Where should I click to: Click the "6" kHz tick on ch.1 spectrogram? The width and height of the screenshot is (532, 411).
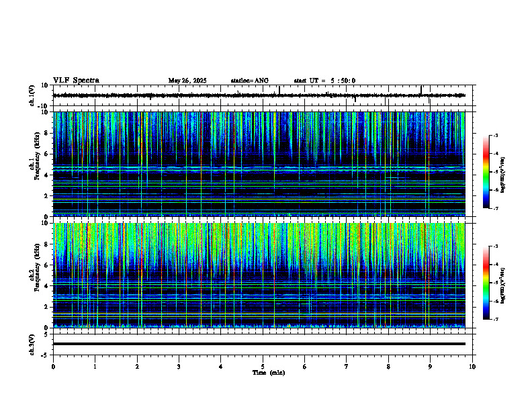coord(47,154)
